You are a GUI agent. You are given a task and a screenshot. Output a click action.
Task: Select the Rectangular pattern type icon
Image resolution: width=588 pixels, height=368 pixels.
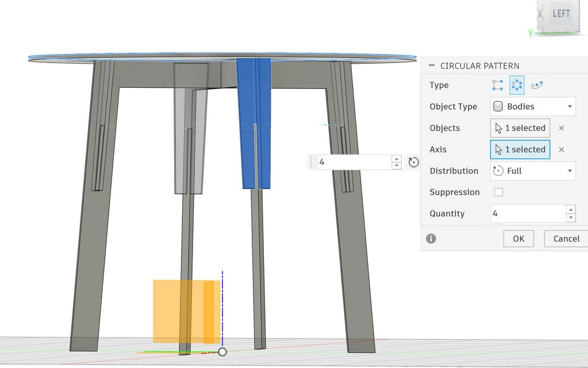click(498, 85)
